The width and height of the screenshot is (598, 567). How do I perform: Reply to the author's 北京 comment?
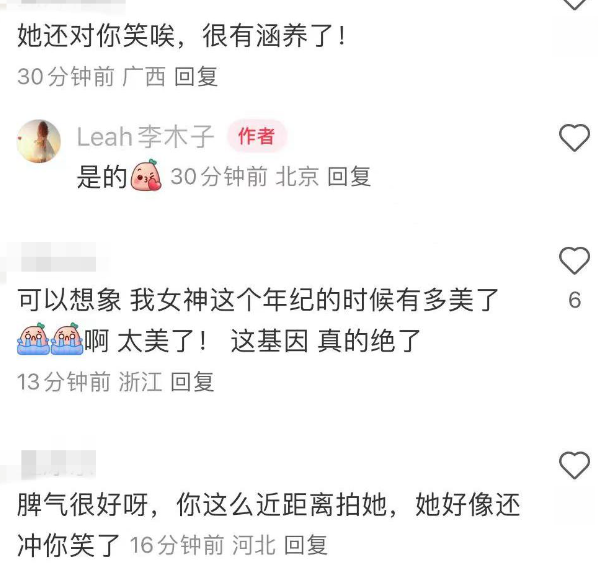click(x=349, y=177)
